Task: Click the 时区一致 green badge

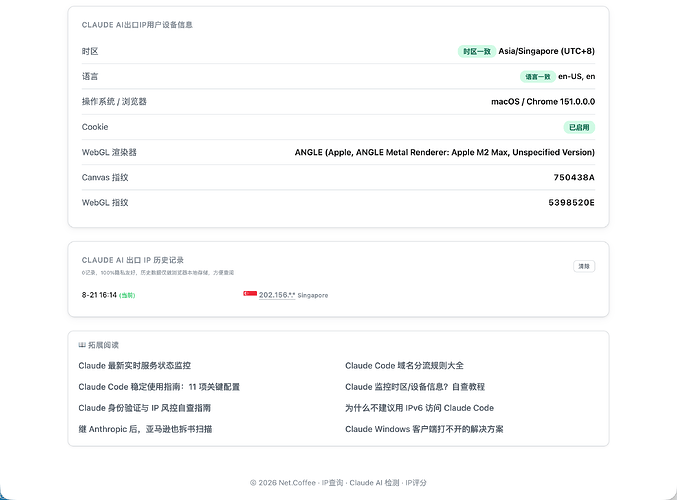Action: coord(477,51)
